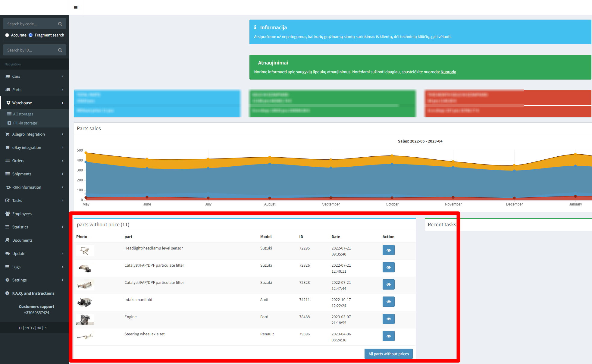
Task: Click the magnifier icon in ID search
Action: 60,50
